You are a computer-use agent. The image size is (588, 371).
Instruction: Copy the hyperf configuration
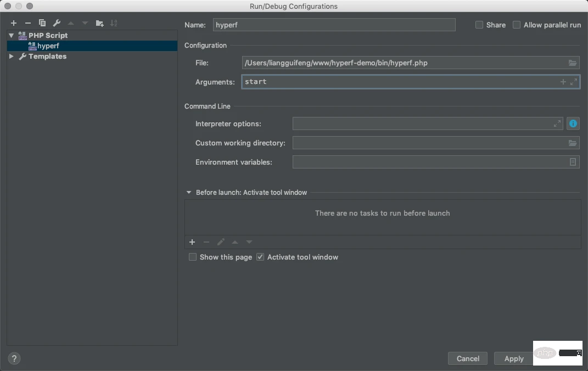click(42, 23)
